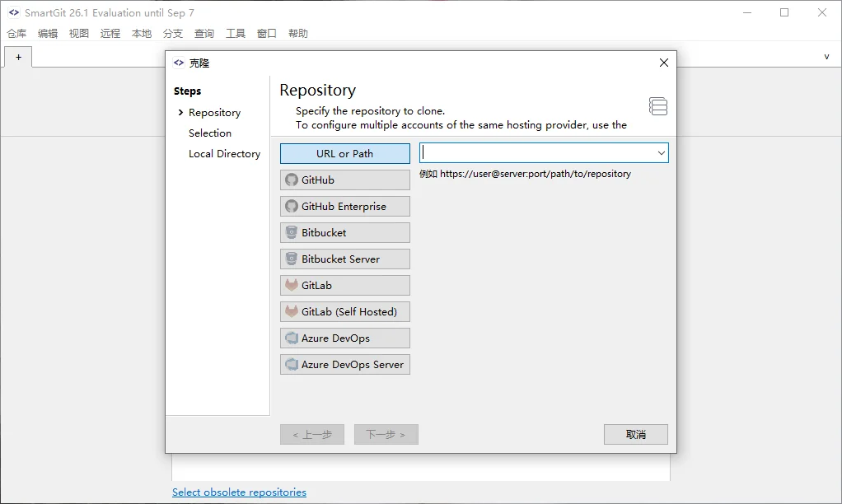The width and height of the screenshot is (842, 504).
Task: Open the 远程 menu
Action: coord(110,33)
